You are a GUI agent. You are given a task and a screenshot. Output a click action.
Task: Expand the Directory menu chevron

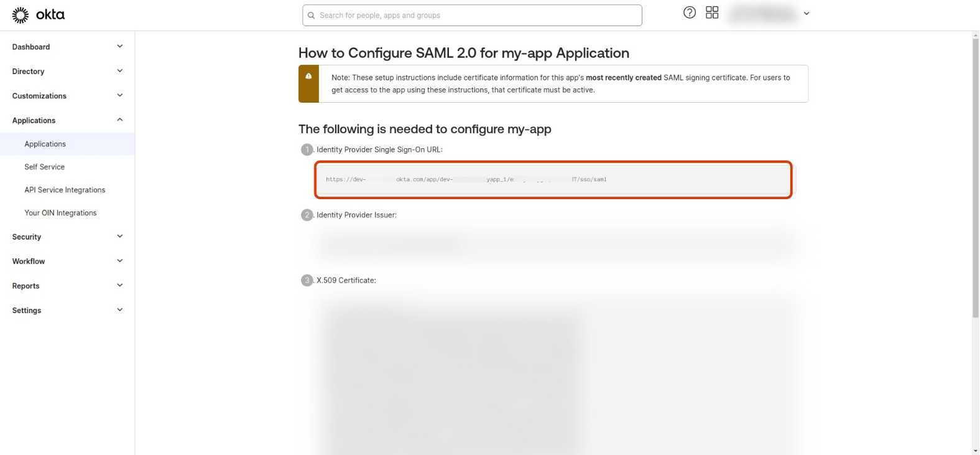(120, 71)
